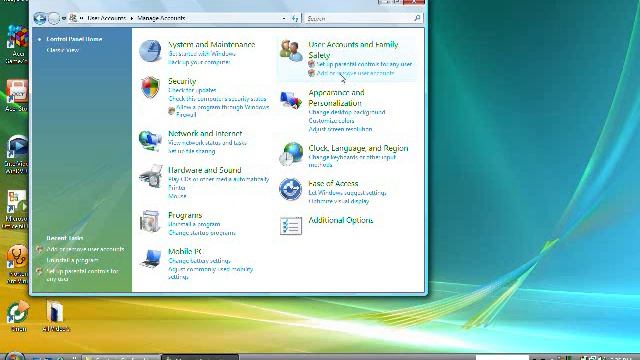The image size is (640, 360).
Task: Click Allow a program through Windows Firewall
Action: click(x=222, y=111)
